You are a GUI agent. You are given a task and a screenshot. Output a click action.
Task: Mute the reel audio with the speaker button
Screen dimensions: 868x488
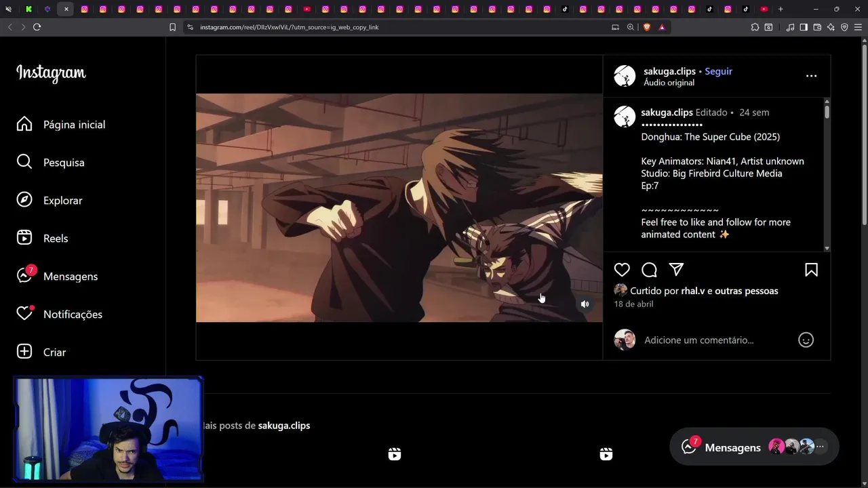tap(585, 304)
